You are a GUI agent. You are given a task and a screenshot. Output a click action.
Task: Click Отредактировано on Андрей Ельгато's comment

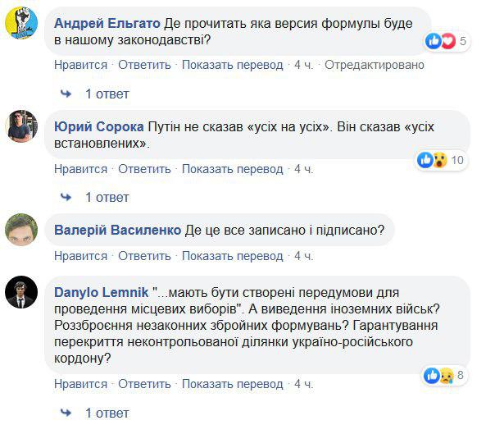375,65
